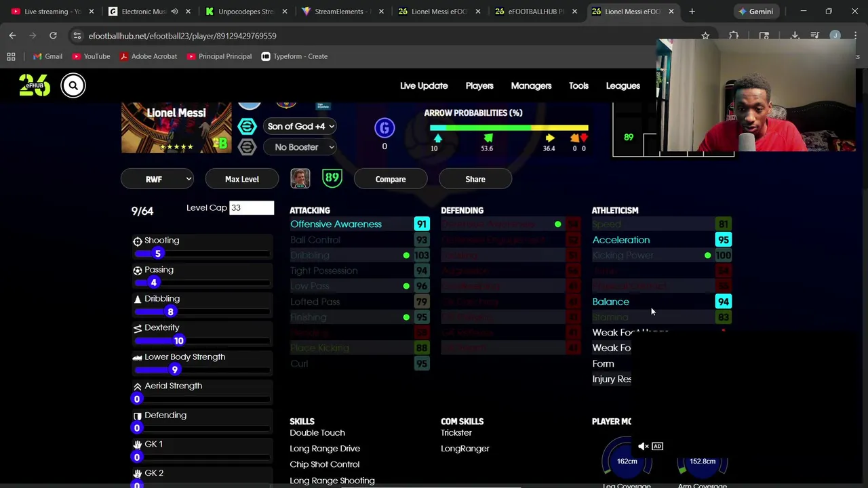The image size is (868, 488).
Task: Click the Share button
Action: pyautogui.click(x=475, y=179)
